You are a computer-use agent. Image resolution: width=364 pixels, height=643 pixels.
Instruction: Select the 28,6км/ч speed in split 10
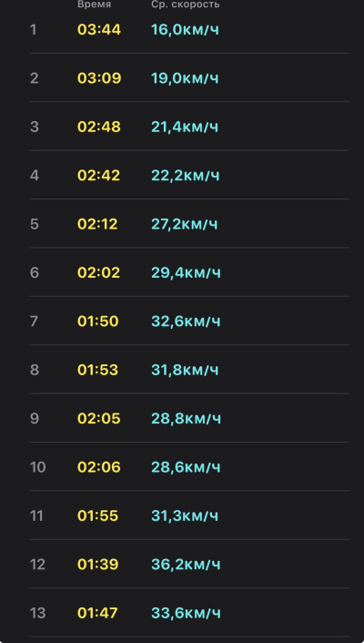pyautogui.click(x=186, y=467)
